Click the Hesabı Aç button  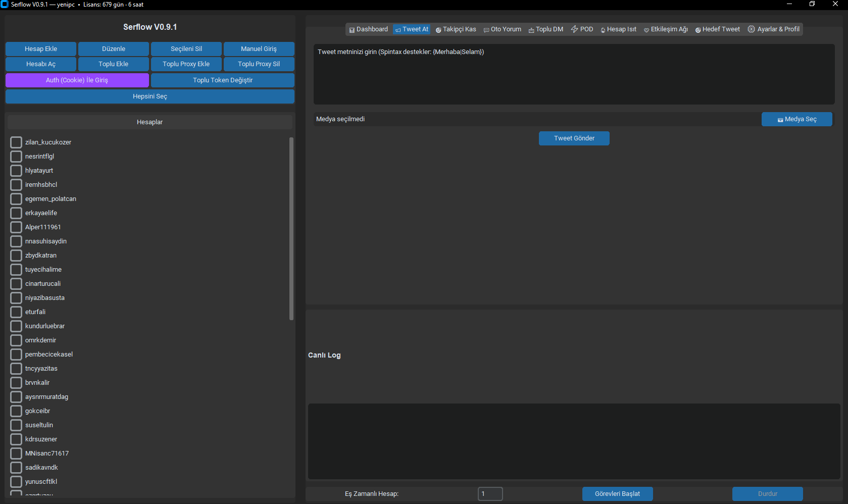pos(41,64)
